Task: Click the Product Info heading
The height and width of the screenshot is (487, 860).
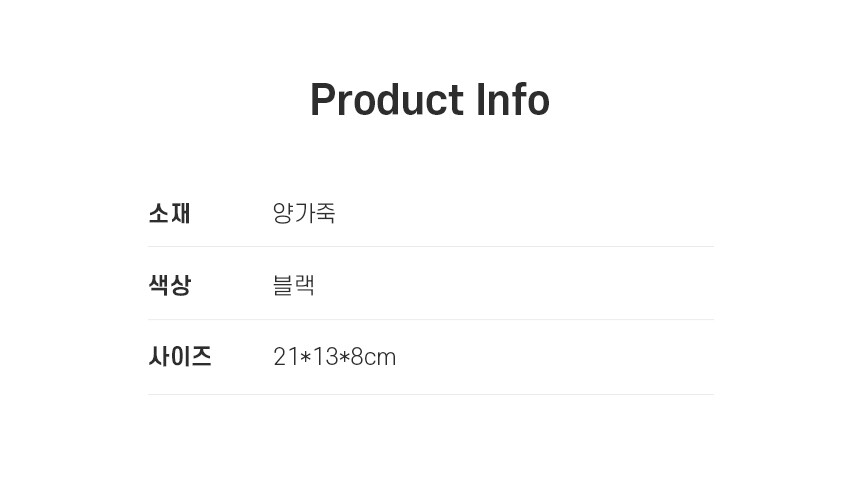Action: [x=430, y=100]
